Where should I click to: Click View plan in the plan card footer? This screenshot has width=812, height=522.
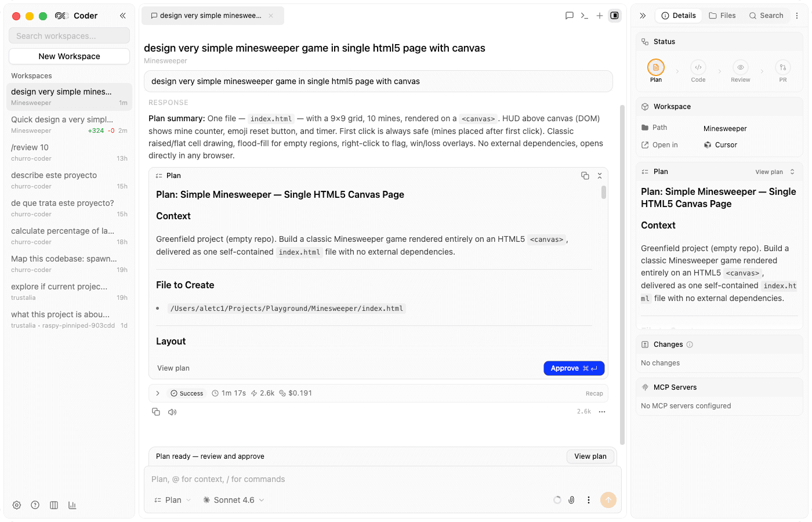click(x=173, y=368)
